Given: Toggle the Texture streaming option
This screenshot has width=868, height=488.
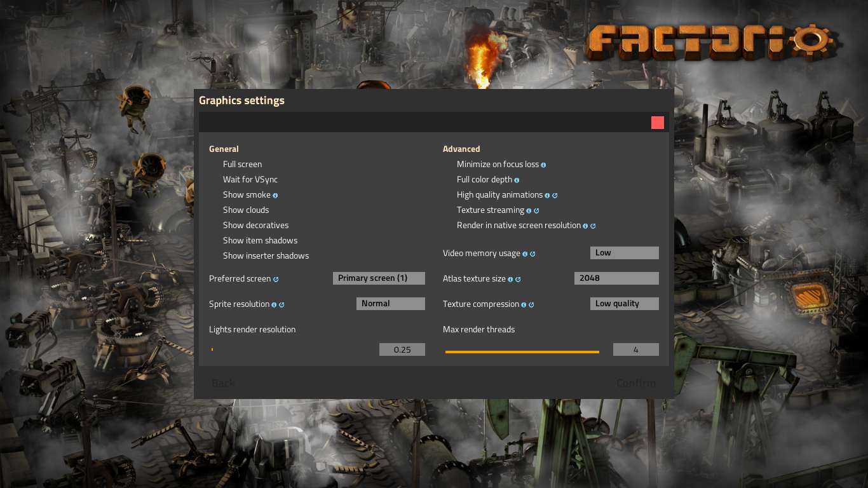Looking at the screenshot, I should 491,210.
